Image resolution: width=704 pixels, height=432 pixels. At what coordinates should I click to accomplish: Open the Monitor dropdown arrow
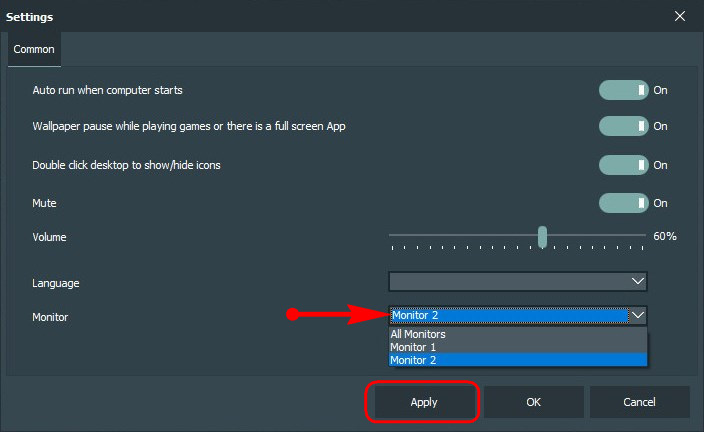point(638,315)
